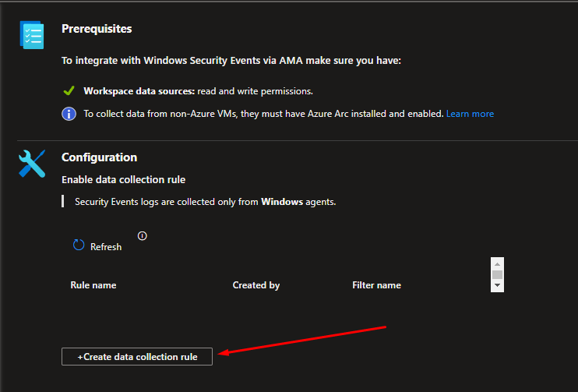Click the scrollbar up arrow
This screenshot has height=392, width=578.
coord(497,264)
